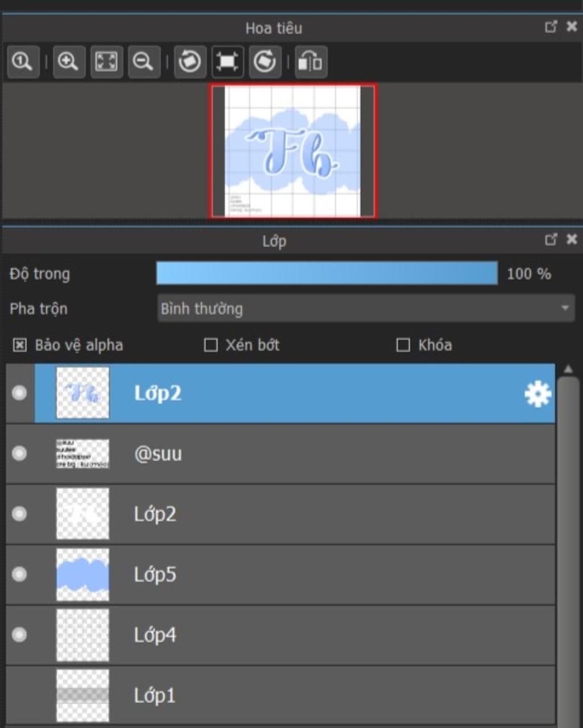Viewport: 583px width, 728px height.
Task: Click the zoom in magnifier icon
Action: [68, 61]
